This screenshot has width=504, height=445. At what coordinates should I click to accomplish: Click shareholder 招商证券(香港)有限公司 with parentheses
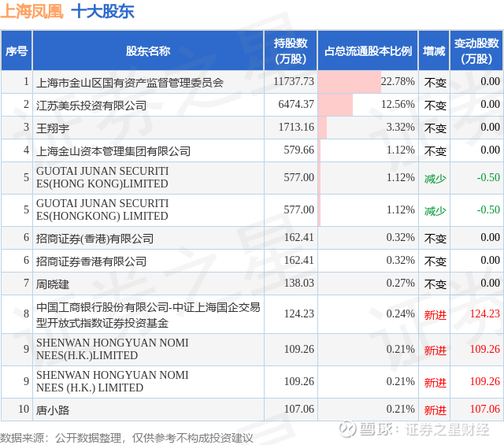pos(94,239)
